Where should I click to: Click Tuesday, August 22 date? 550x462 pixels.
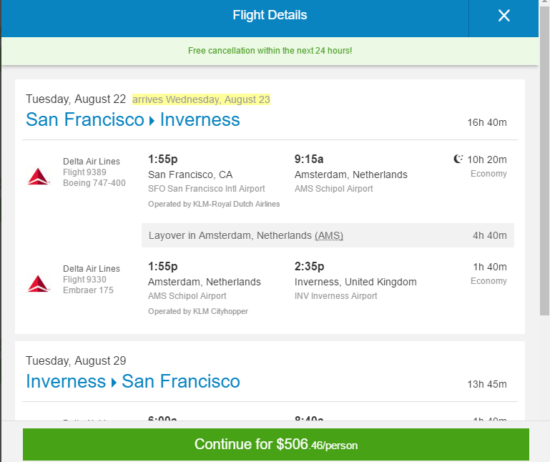(76, 99)
